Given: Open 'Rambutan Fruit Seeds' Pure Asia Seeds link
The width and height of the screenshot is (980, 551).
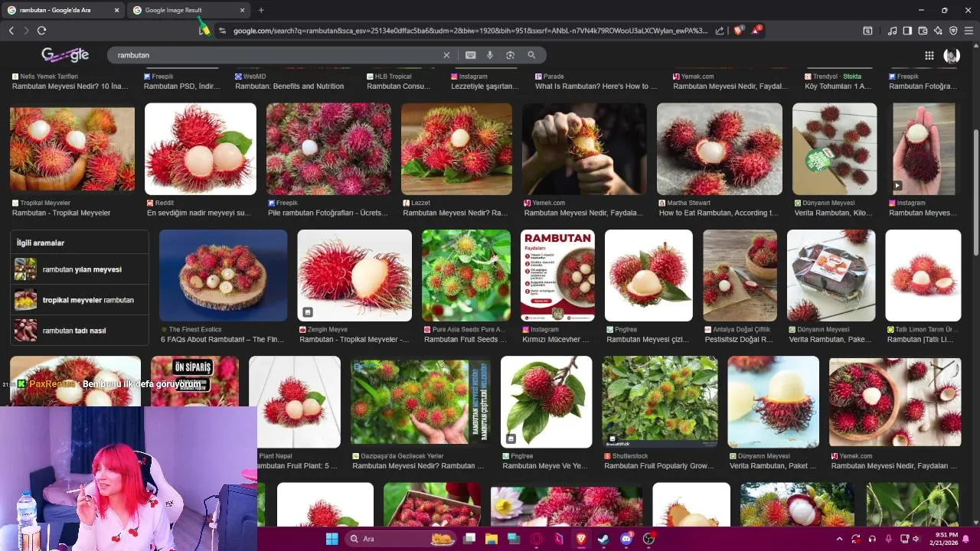Looking at the screenshot, I should 465,339.
